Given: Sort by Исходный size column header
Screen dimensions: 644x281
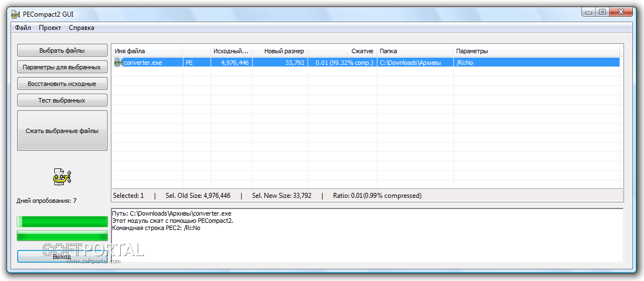Looking at the screenshot, I should tap(232, 52).
